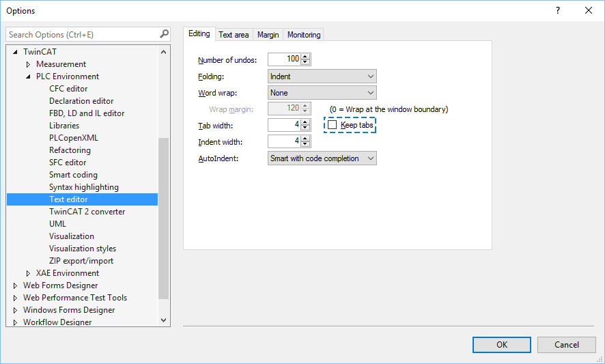This screenshot has height=364, width=605.
Task: Select ZIP export/import in the tree
Action: (x=81, y=261)
